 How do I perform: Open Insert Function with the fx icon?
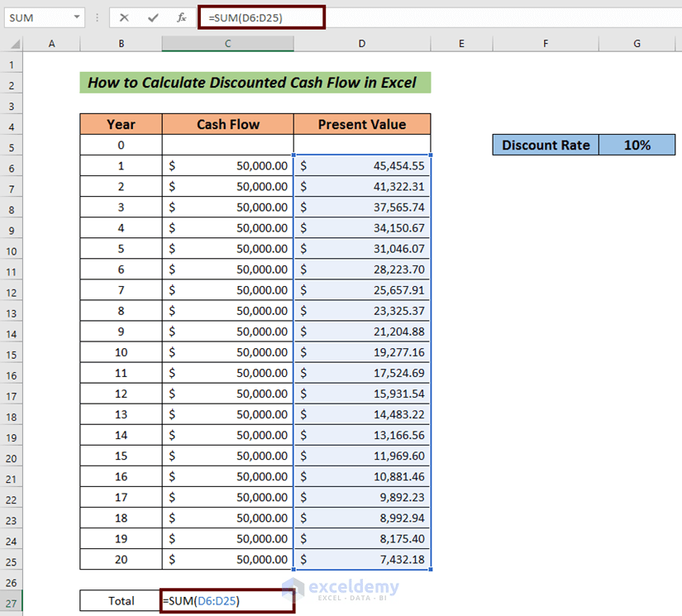coord(181,17)
